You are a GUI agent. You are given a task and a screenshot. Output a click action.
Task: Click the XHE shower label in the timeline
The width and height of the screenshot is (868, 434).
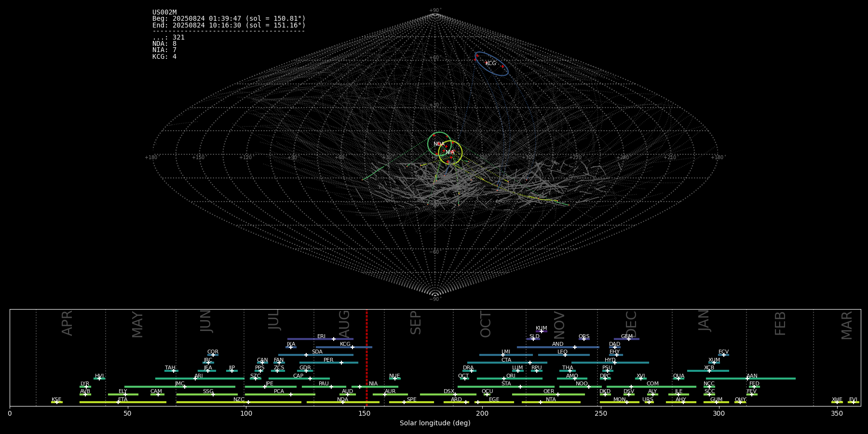coord(837,400)
